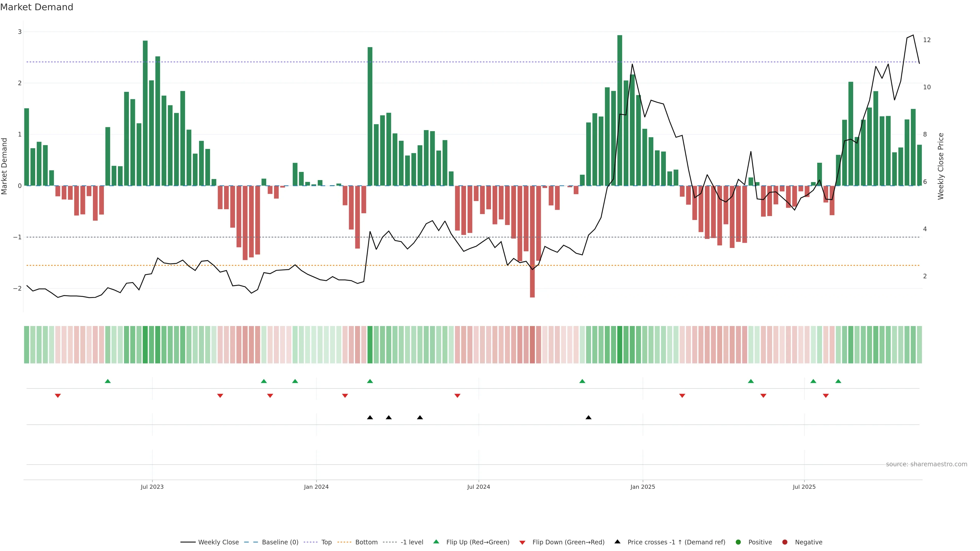Click the darkest green heatmap cell near March 2024
Image resolution: width=980 pixels, height=551 pixels.
(x=370, y=345)
